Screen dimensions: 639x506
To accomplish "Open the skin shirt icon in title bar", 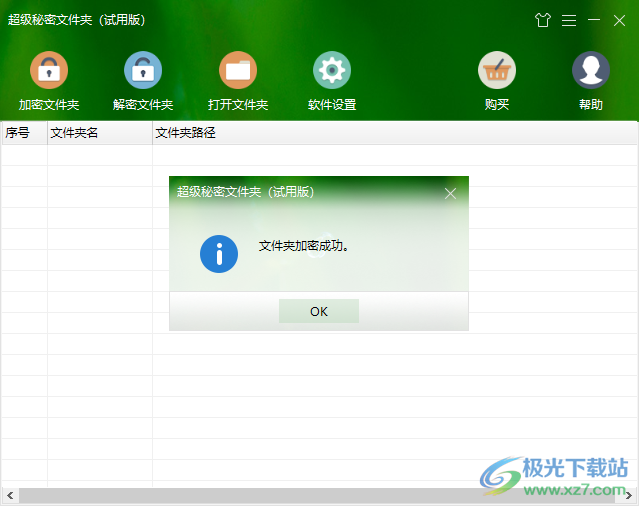I will click(x=543, y=20).
